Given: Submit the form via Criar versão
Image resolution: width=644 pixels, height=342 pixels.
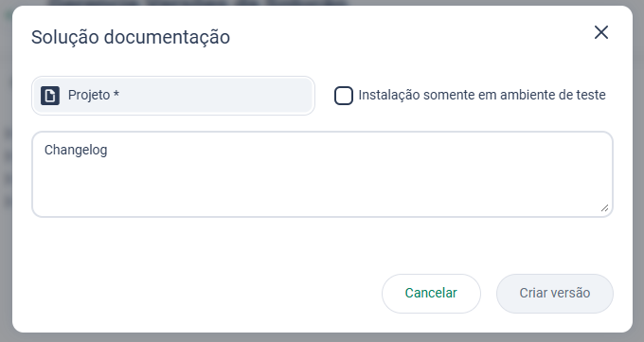Looking at the screenshot, I should 554,294.
